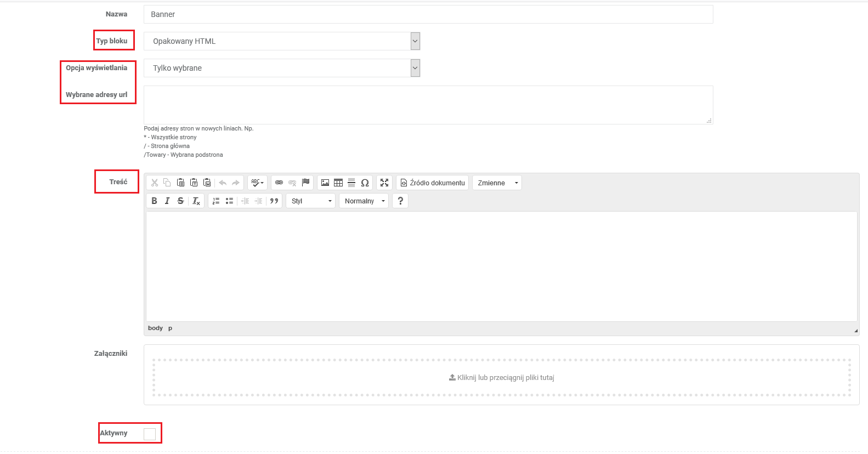
Task: Toggle bold formatting
Action: pos(154,201)
